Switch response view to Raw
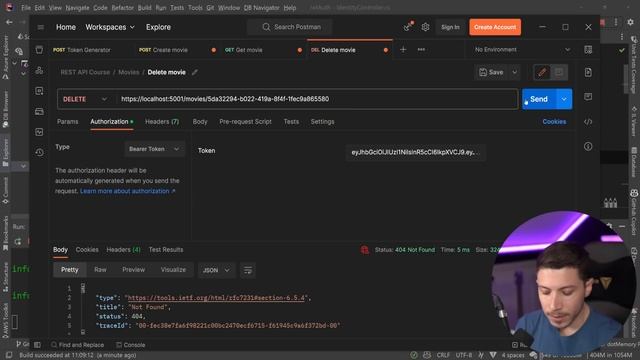This screenshot has width=640, height=360. pos(100,270)
